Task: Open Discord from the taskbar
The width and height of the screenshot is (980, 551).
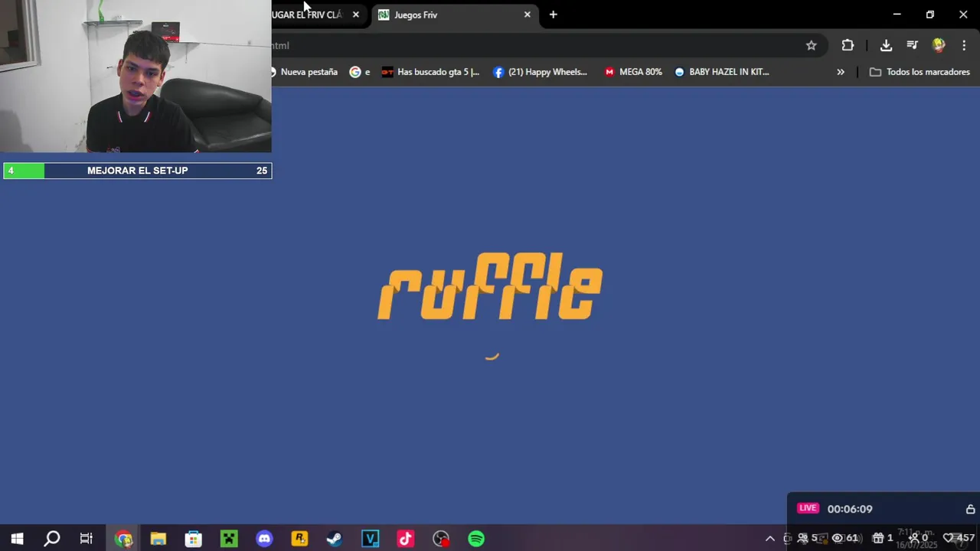Action: tap(264, 539)
